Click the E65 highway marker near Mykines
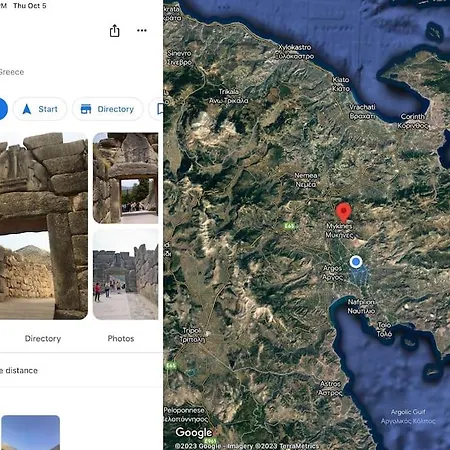This screenshot has height=450, width=450. pos(290,226)
